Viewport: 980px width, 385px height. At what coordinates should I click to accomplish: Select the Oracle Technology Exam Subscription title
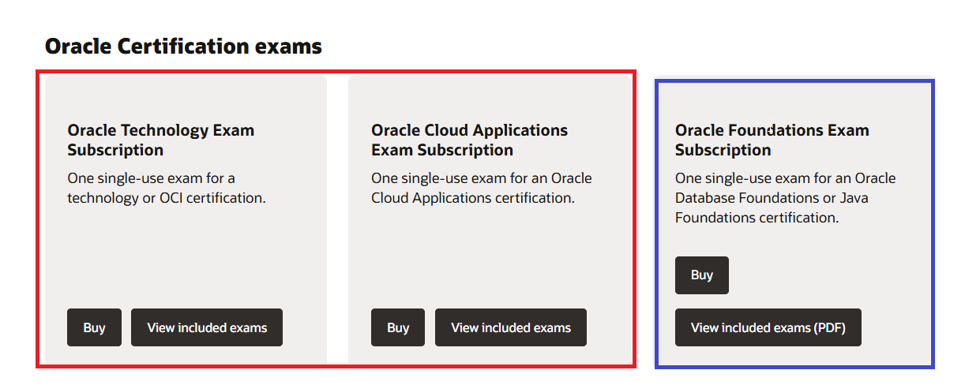click(161, 140)
